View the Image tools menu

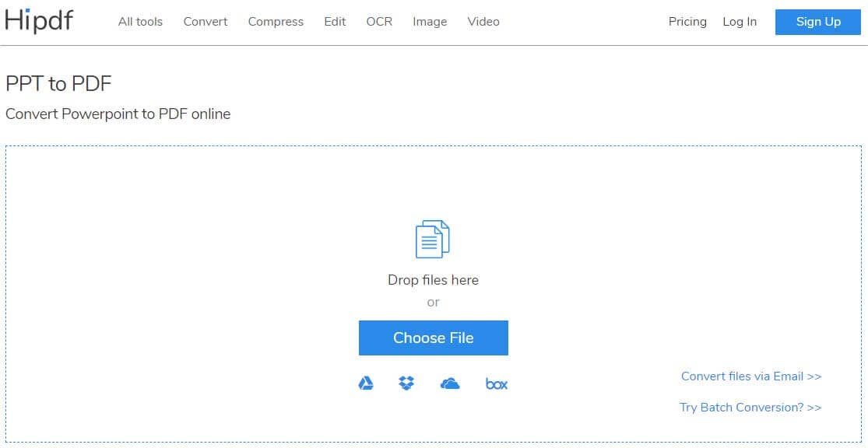click(x=430, y=22)
